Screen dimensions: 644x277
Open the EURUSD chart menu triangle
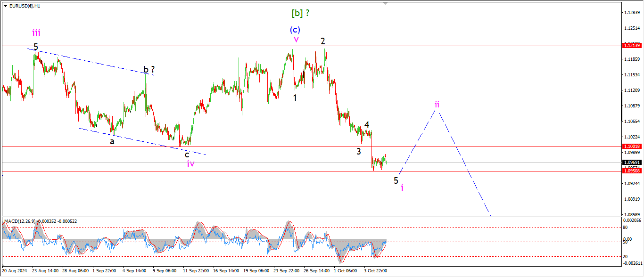[x=5, y=6]
